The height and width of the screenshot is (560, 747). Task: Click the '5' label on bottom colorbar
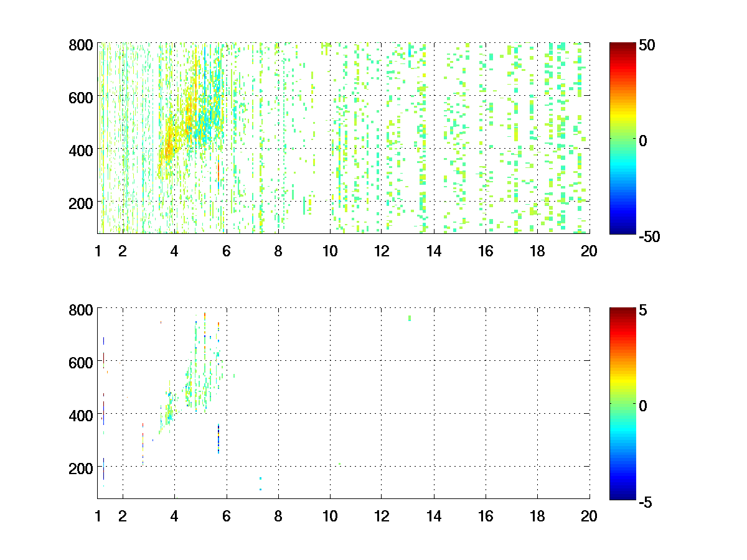click(643, 310)
